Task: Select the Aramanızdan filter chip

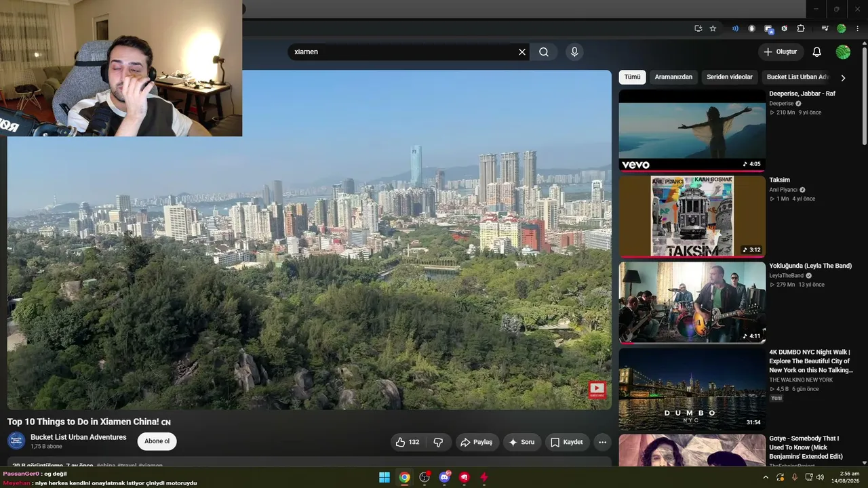Action: point(673,77)
